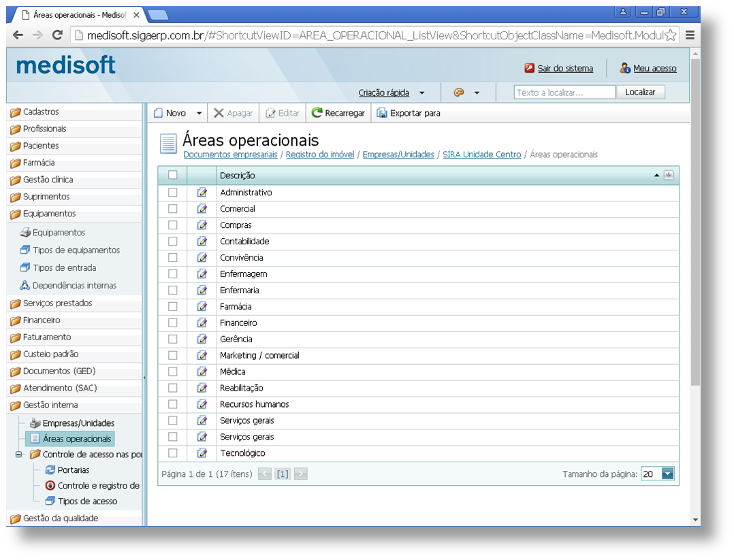734x560 pixels.
Task: Select the Tecnológico row checkbox
Action: (173, 453)
